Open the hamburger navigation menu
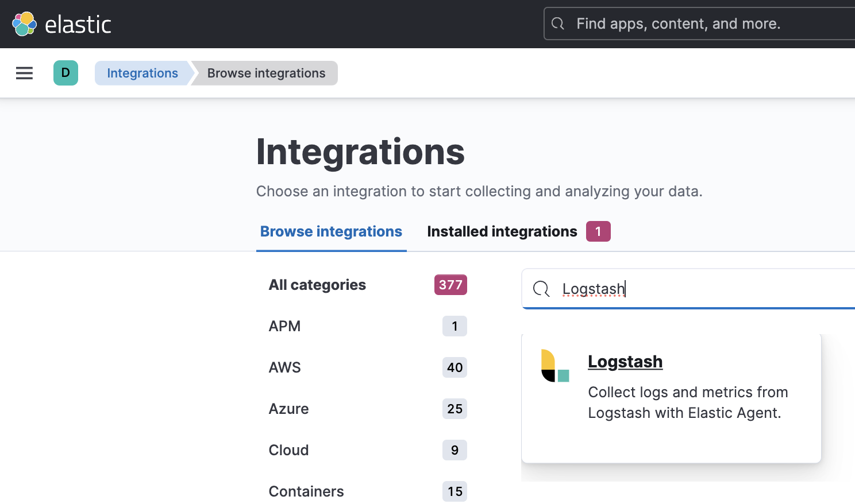Viewport: 855px width, 504px height. point(24,73)
